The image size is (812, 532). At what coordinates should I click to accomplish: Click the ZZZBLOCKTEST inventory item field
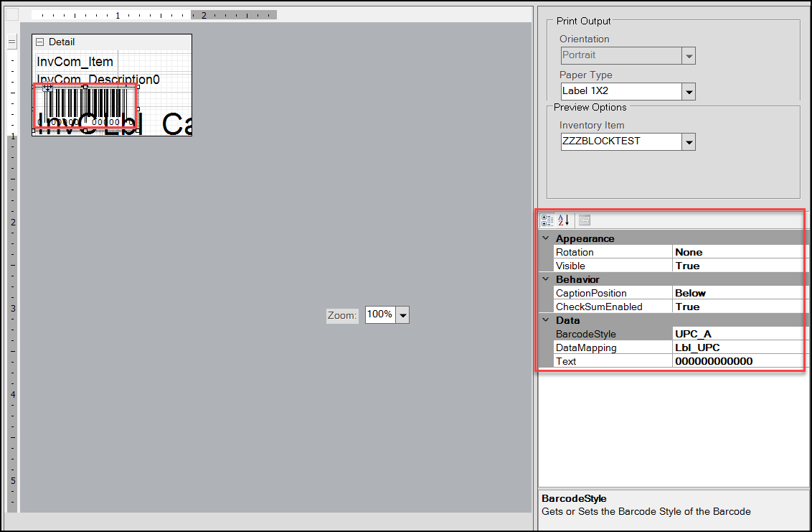coord(621,141)
